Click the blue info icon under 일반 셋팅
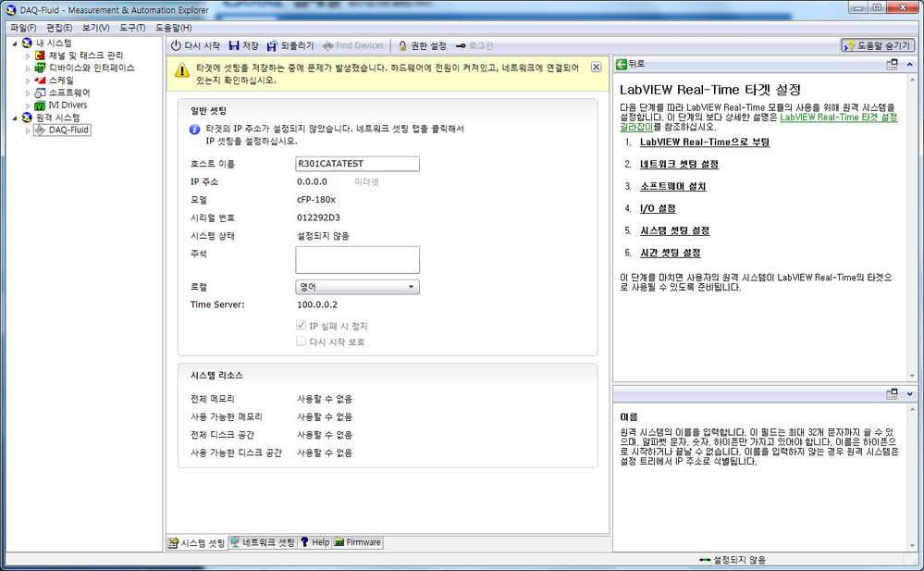924x571 pixels. click(x=194, y=130)
